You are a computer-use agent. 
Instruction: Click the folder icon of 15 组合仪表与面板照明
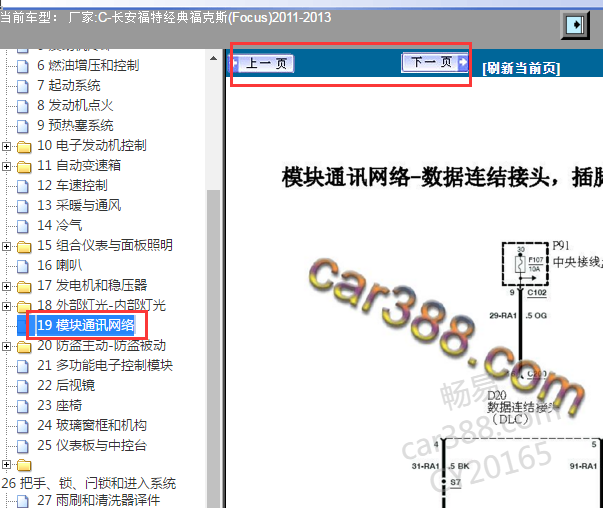tap(24, 247)
